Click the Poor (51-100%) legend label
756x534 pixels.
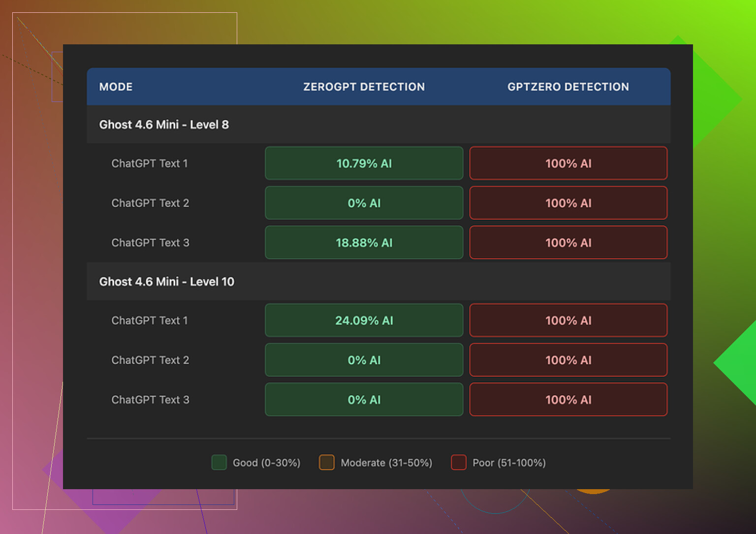tap(509, 463)
